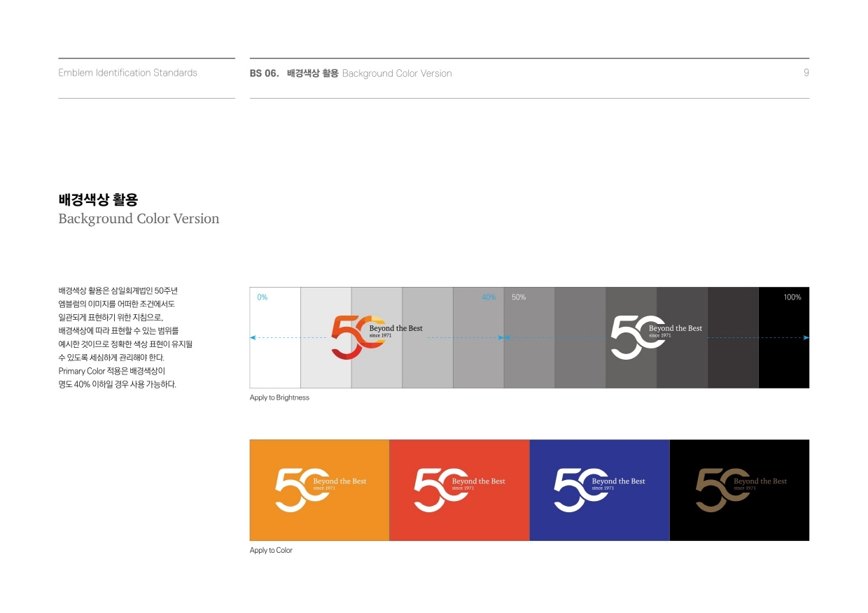Click the '100%' brightness label

792,297
